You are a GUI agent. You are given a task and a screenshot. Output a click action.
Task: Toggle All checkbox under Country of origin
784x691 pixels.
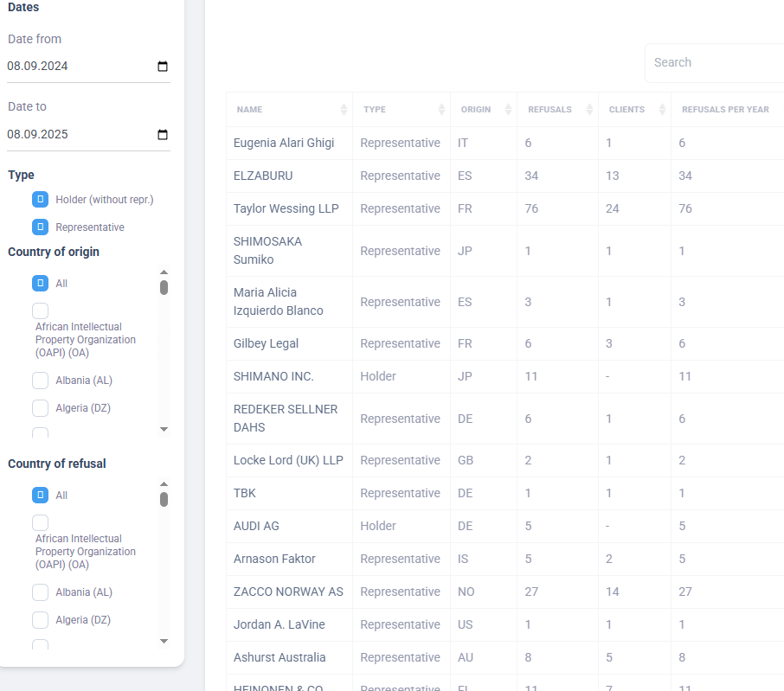(x=40, y=284)
